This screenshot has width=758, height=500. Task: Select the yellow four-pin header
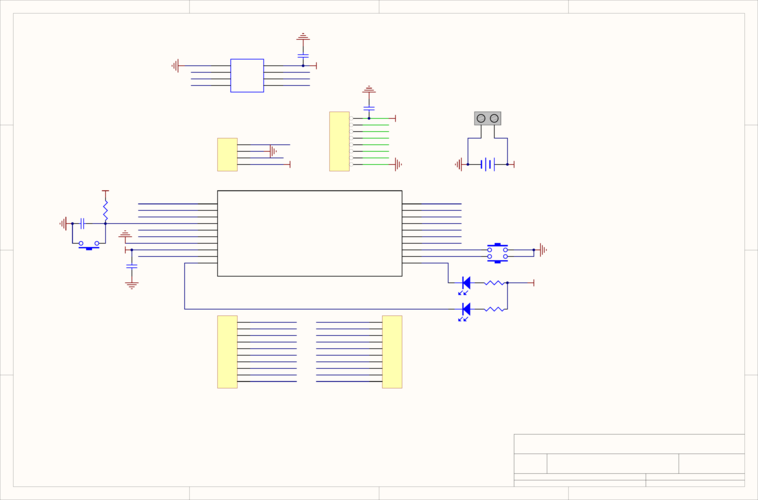[x=227, y=155]
